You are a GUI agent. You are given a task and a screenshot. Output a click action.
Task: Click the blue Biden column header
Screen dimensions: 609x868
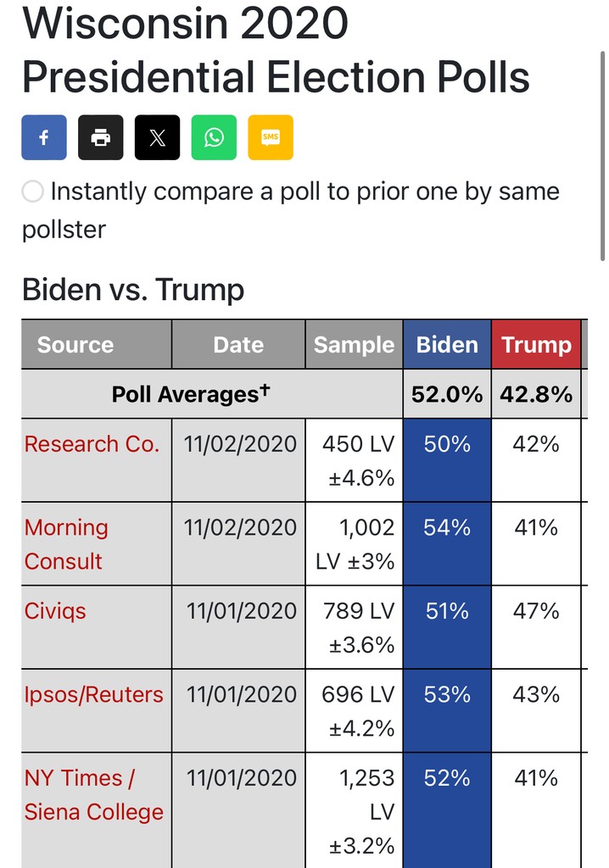tap(447, 344)
